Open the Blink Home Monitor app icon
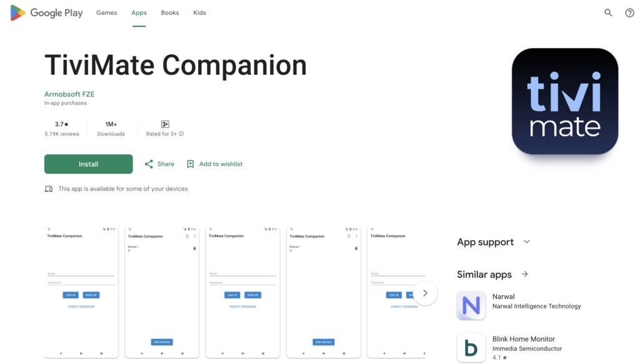Image resolution: width=640 pixels, height=364 pixels. 471,348
